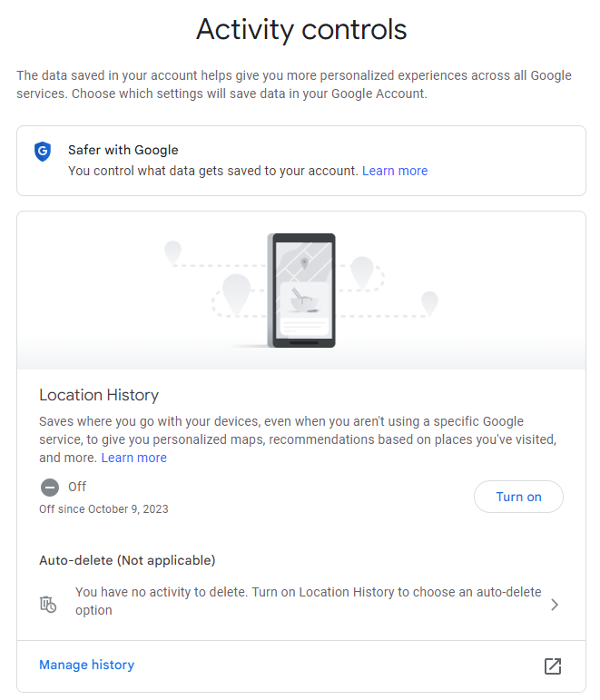Click the blue Google shield icon

(43, 152)
